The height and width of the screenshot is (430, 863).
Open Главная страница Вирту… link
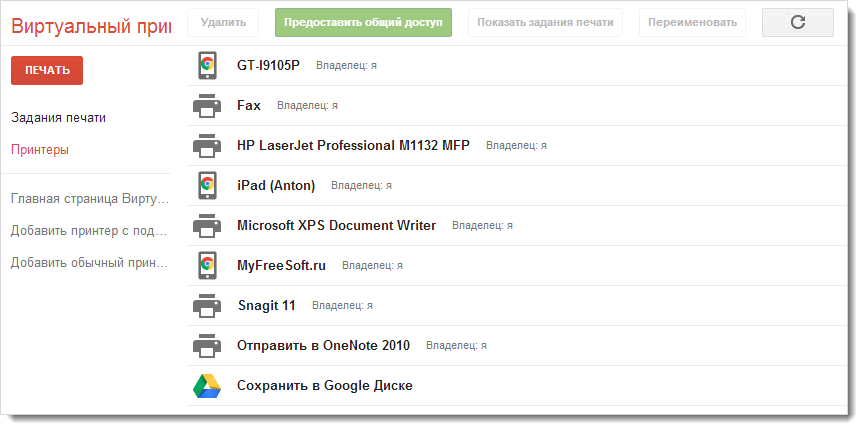[89, 199]
